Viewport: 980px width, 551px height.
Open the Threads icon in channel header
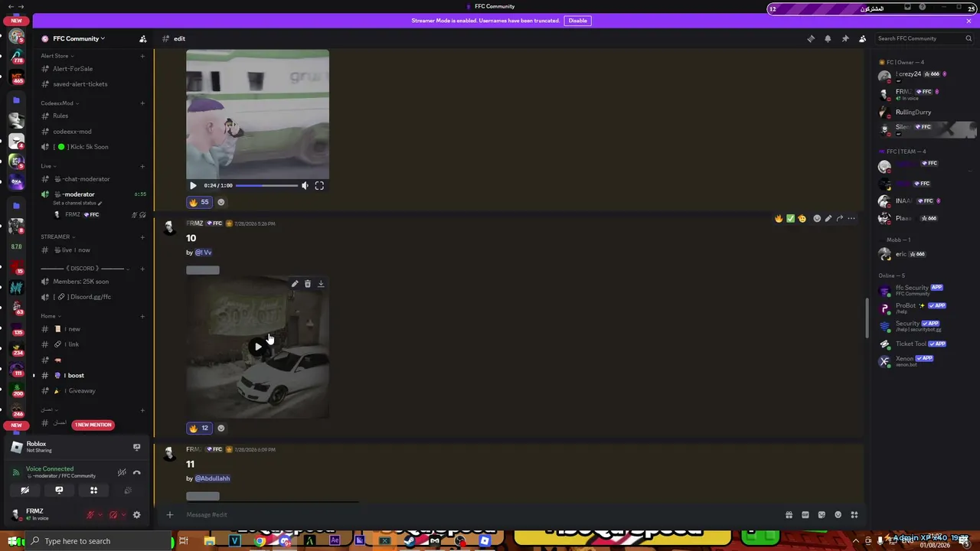pyautogui.click(x=811, y=38)
